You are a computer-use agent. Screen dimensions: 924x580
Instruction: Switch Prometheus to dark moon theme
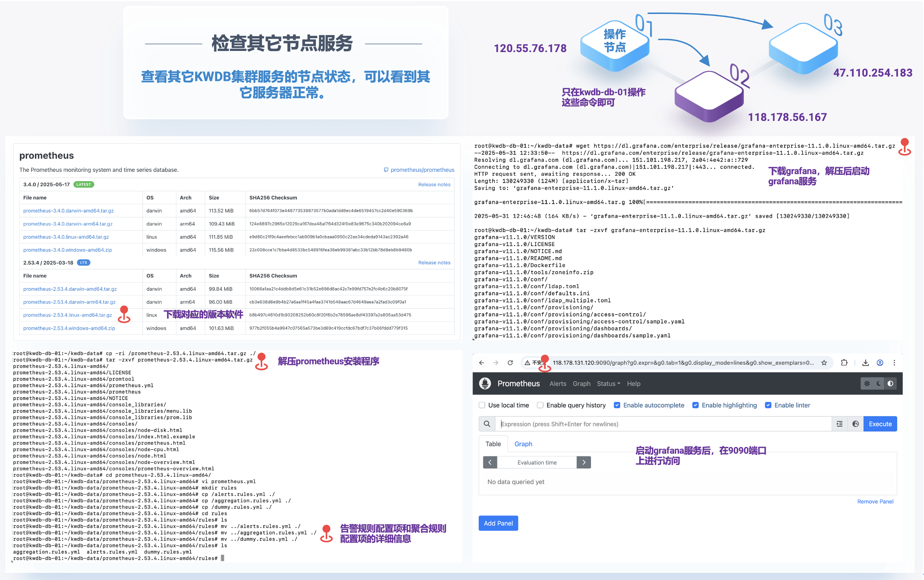pyautogui.click(x=879, y=383)
